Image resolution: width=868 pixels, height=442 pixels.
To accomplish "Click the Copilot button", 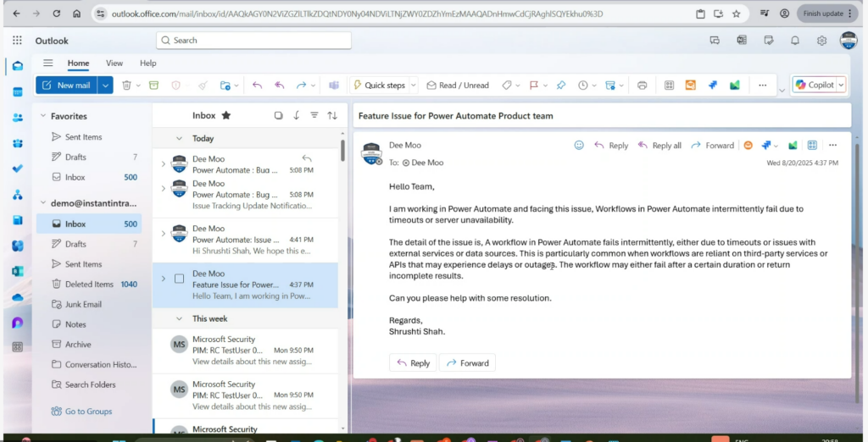I will [x=814, y=86].
